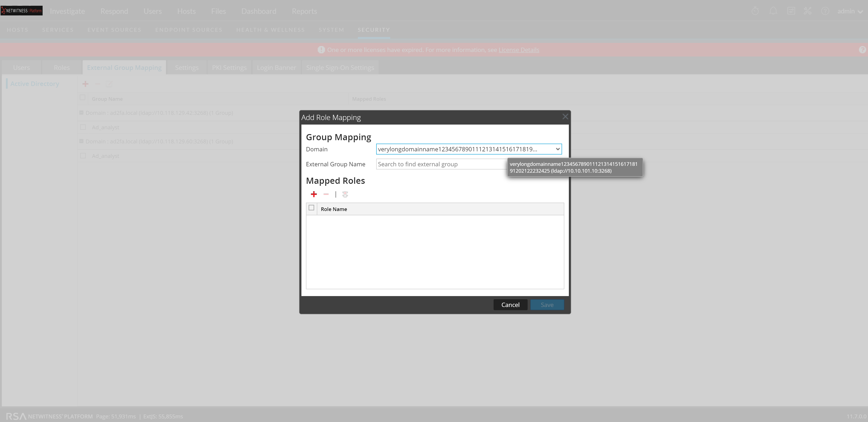Click the wrench and screwdriver admin icon

pos(807,11)
